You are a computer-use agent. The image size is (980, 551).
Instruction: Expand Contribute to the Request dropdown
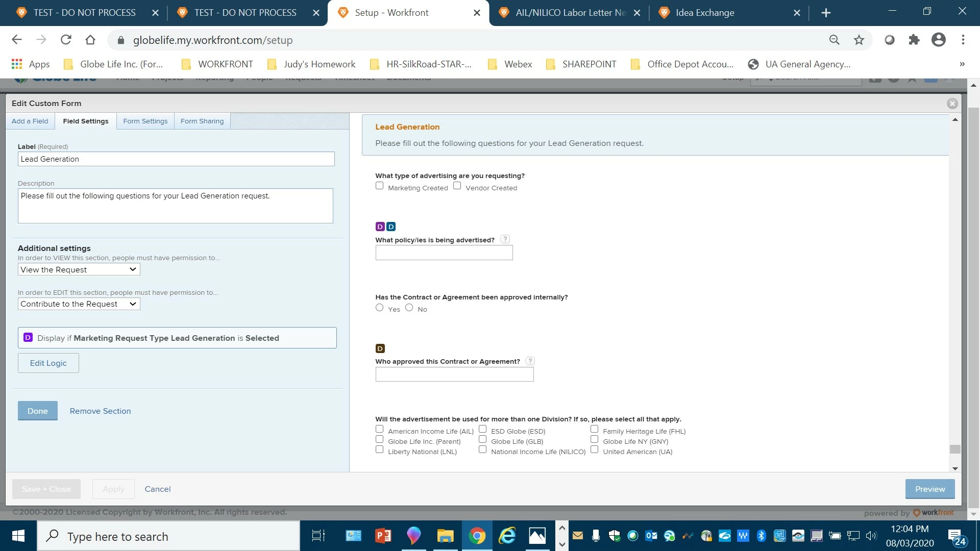tap(79, 304)
